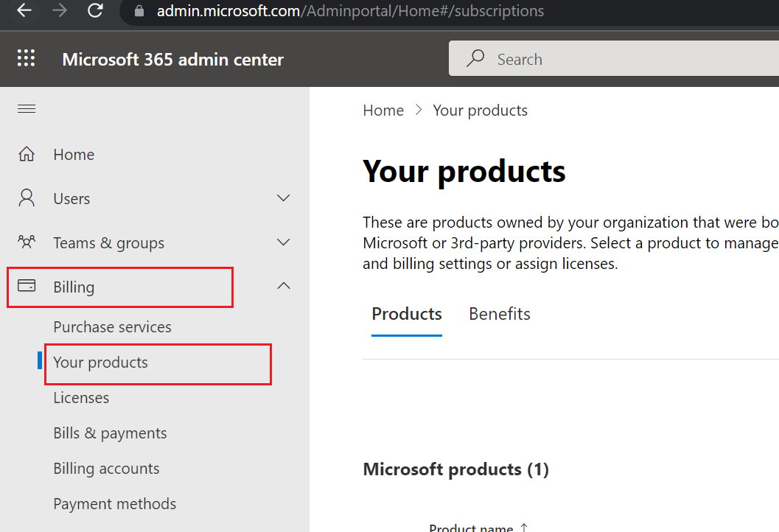Viewport: 779px width, 532px height.
Task: Open the Licenses page
Action: point(81,398)
